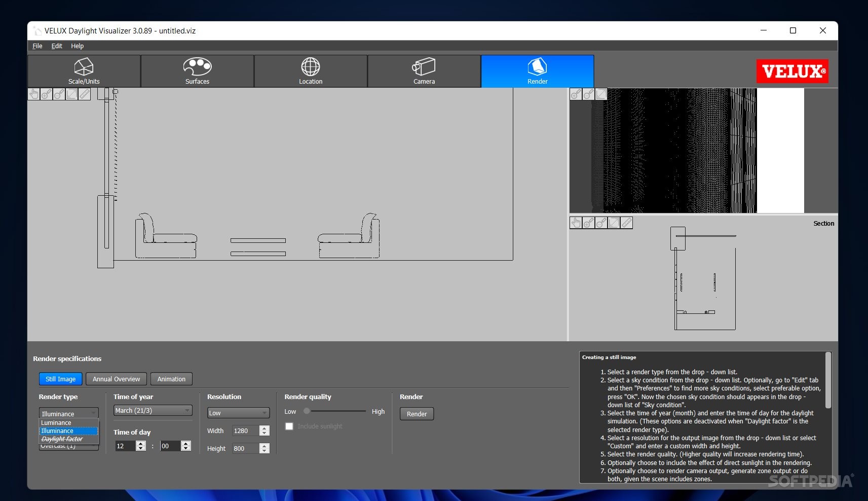
Task: Click the Render quality slider handle
Action: point(307,411)
